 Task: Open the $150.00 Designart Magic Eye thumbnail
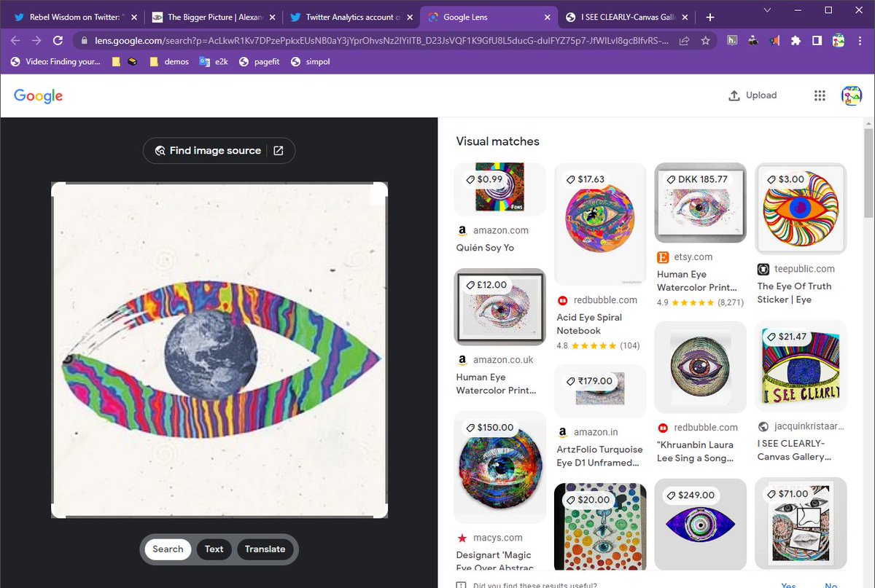coord(499,467)
